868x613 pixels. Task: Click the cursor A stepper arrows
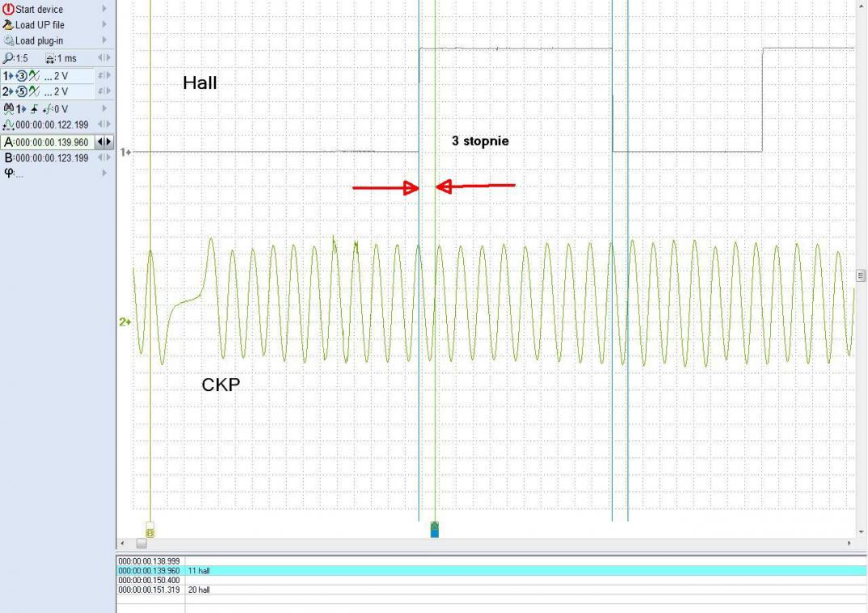tap(104, 141)
